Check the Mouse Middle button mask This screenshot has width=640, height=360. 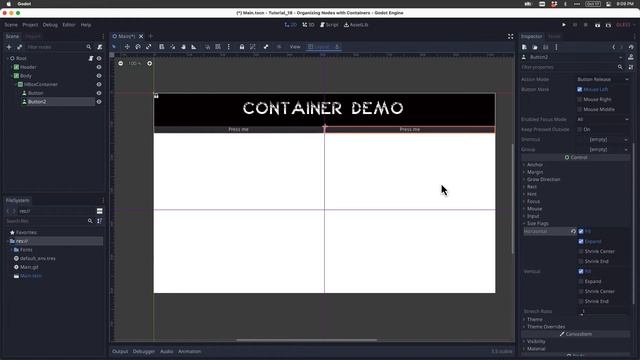(x=580, y=109)
